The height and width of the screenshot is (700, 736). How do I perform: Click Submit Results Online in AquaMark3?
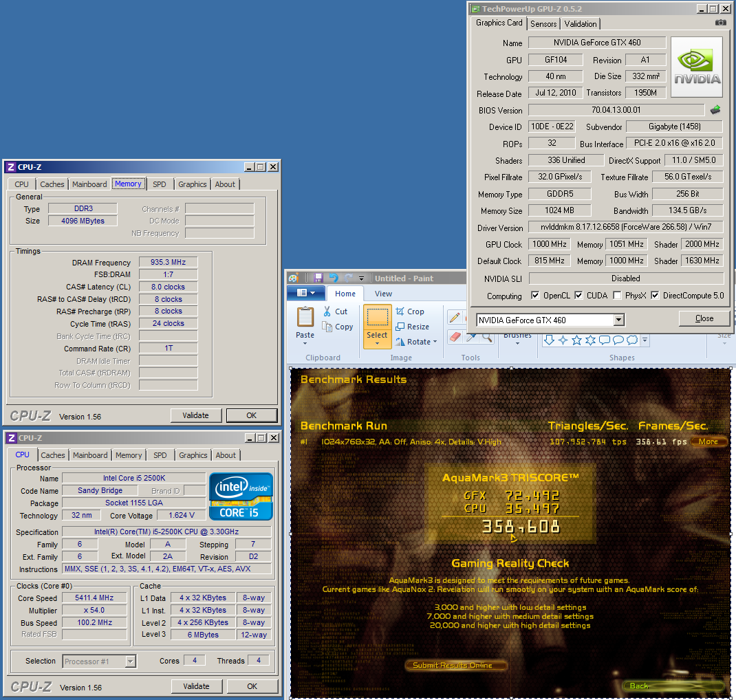(x=455, y=666)
